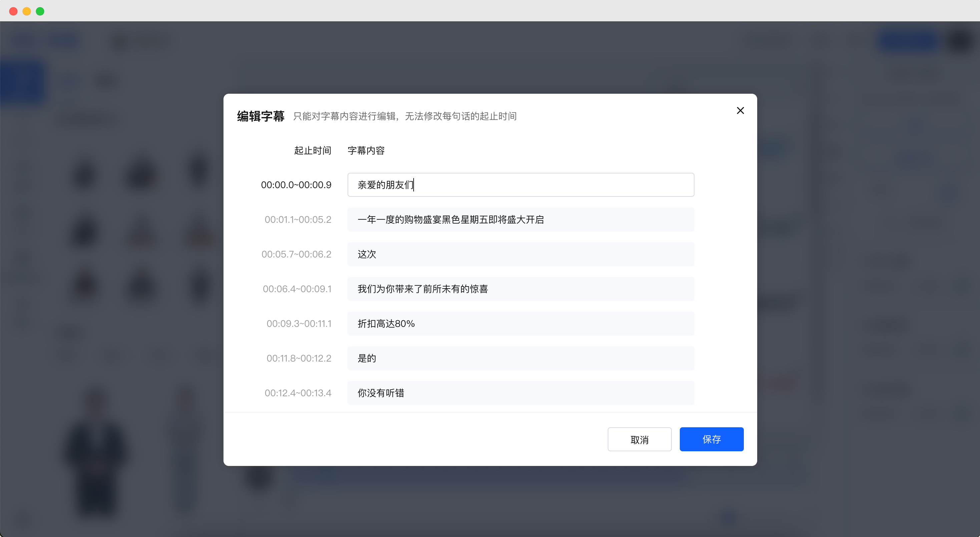Image resolution: width=980 pixels, height=537 pixels.
Task: Select the subtitle row 是的
Action: pyautogui.click(x=520, y=358)
